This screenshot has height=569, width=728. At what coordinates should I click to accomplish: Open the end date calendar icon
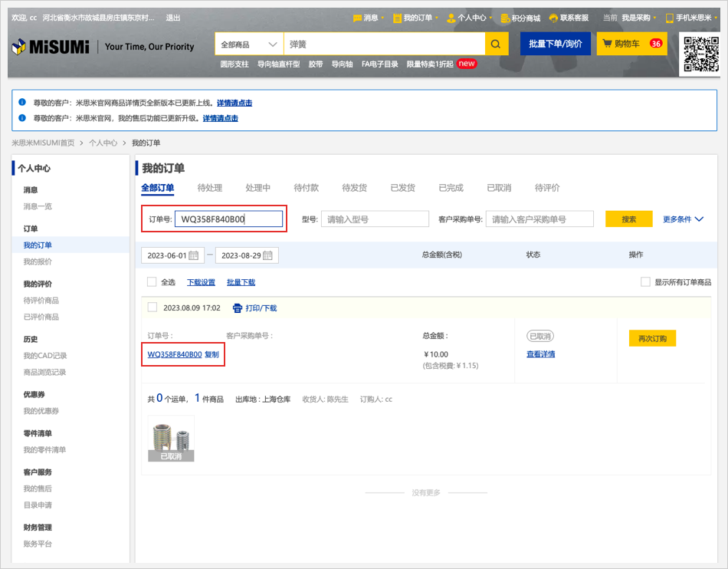[x=268, y=255]
